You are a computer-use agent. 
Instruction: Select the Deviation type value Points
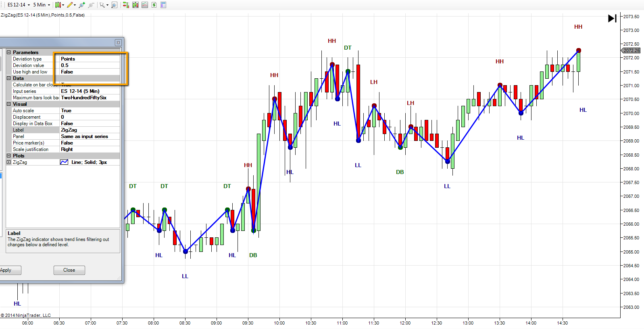tap(90, 59)
